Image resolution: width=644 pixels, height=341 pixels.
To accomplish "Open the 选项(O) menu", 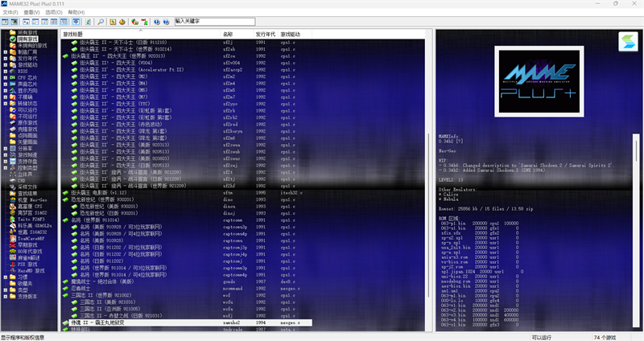I will coord(54,12).
